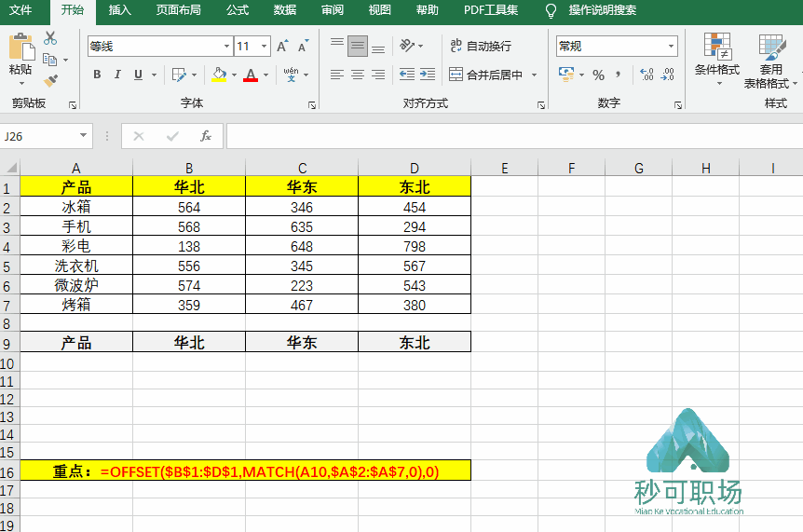
Task: Click the Copy icon
Action: 49,60
